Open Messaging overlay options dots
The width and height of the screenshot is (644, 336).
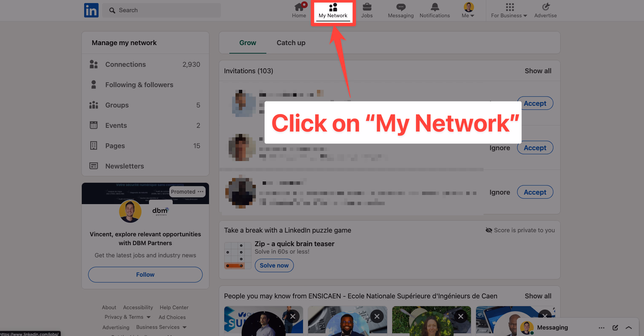(602, 328)
